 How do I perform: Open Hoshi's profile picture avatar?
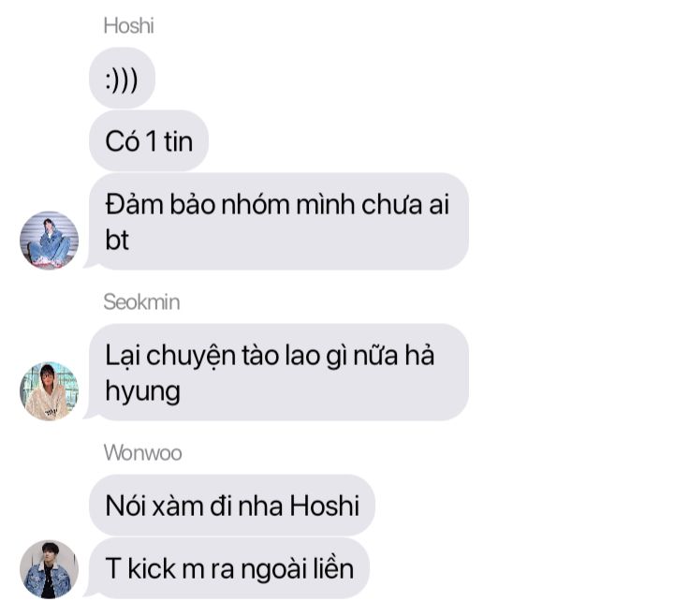coord(49,241)
